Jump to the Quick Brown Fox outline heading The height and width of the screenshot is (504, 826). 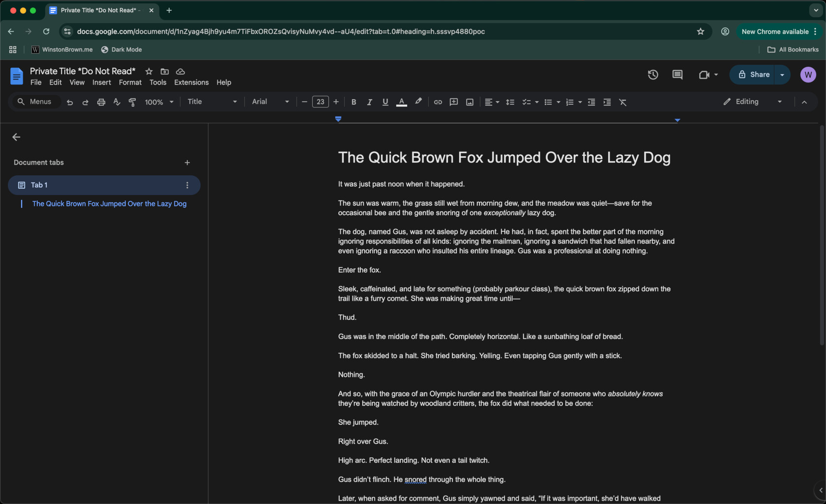[109, 203]
